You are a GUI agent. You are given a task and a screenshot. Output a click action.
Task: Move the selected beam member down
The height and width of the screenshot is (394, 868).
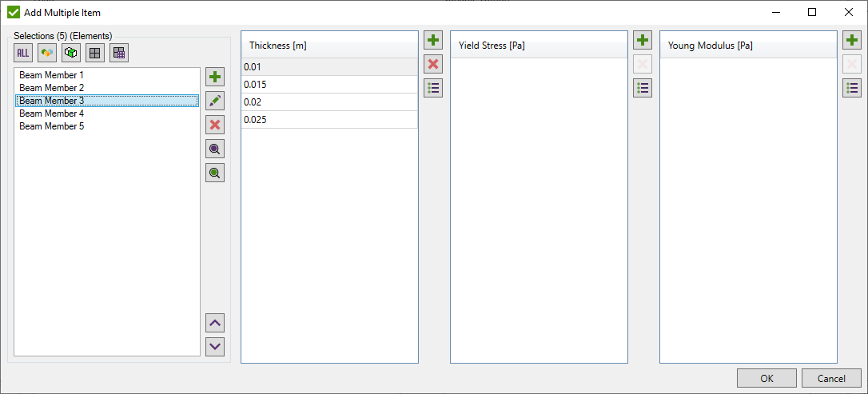point(215,347)
